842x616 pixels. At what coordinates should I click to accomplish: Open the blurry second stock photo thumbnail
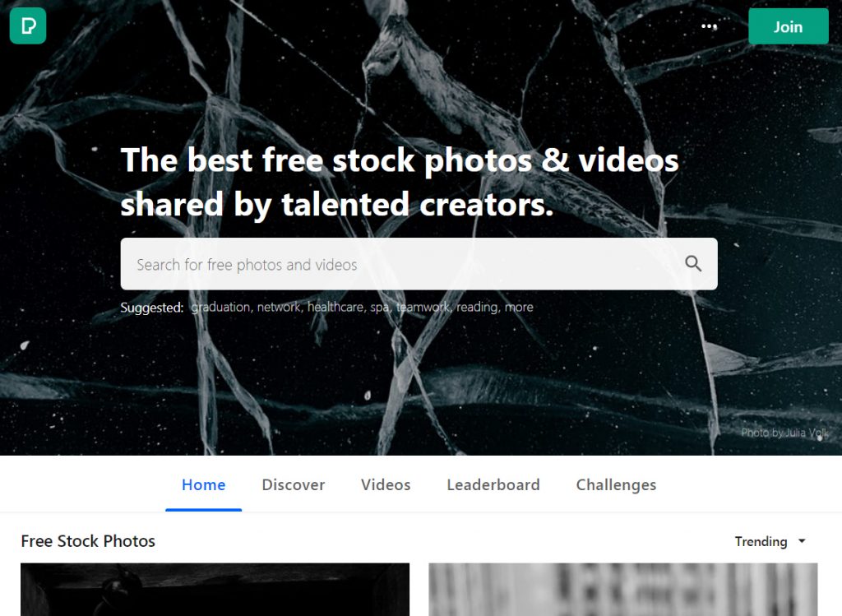pyautogui.click(x=623, y=589)
